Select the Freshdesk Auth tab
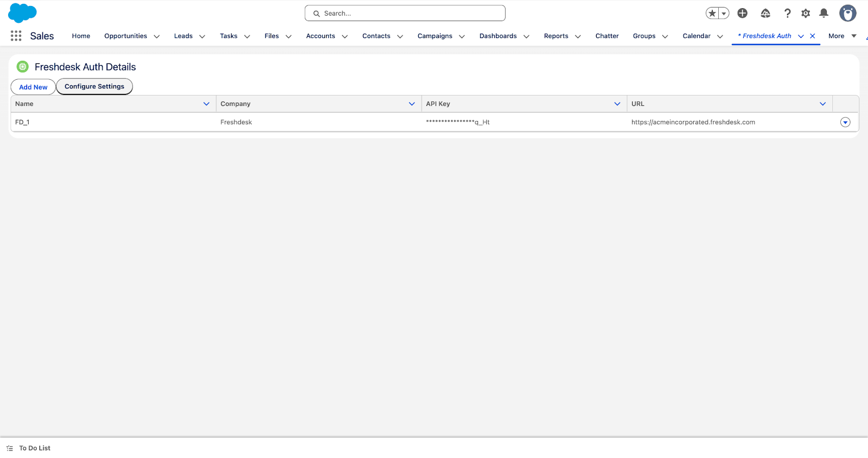The image size is (868, 458). tap(764, 36)
